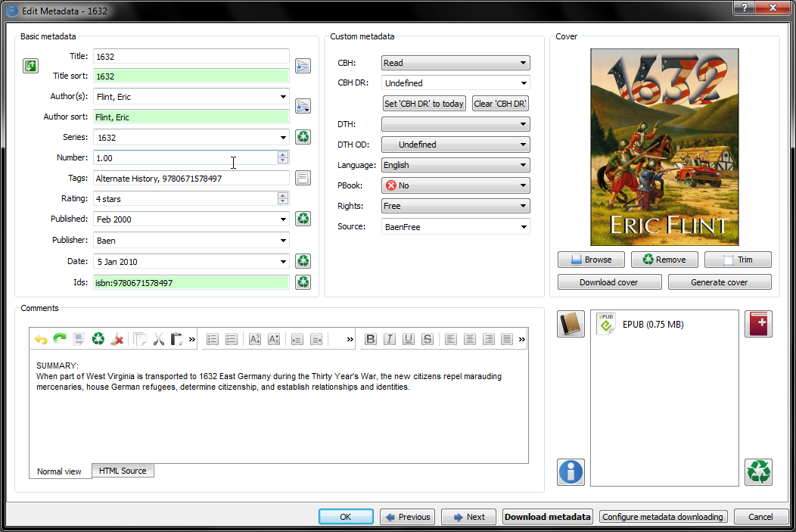Toggle strikethrough formatting
The image size is (796, 532).
[428, 339]
